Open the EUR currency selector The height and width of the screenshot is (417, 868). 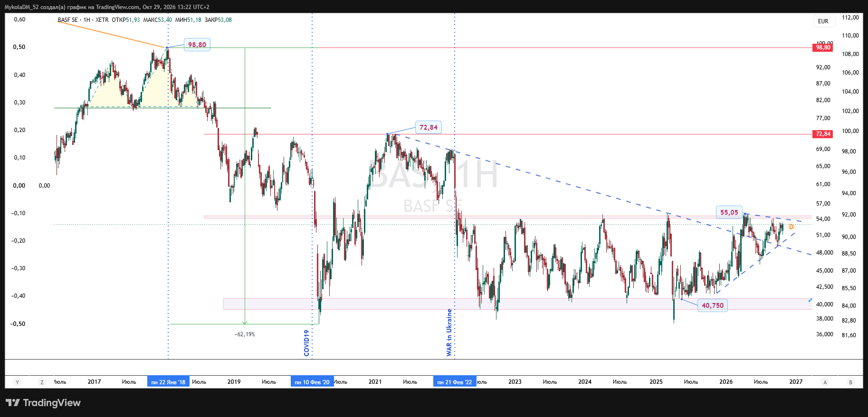click(823, 21)
